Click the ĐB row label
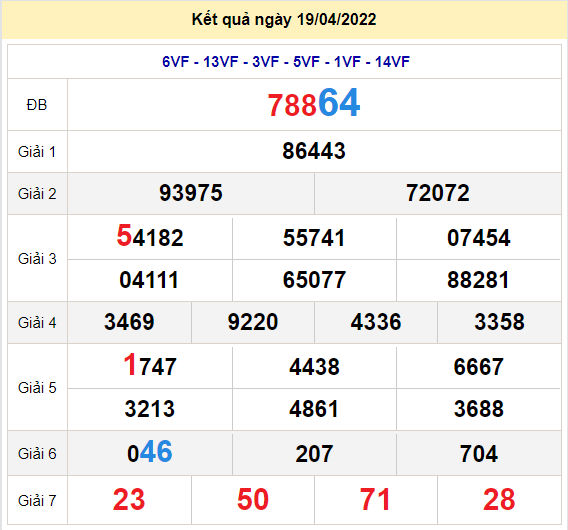This screenshot has width=568, height=530. (x=37, y=105)
